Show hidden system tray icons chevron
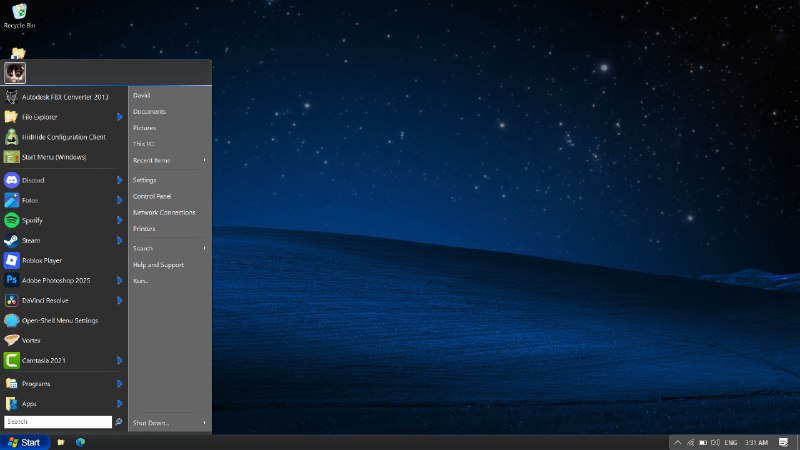This screenshot has height=450, width=800. tap(678, 442)
